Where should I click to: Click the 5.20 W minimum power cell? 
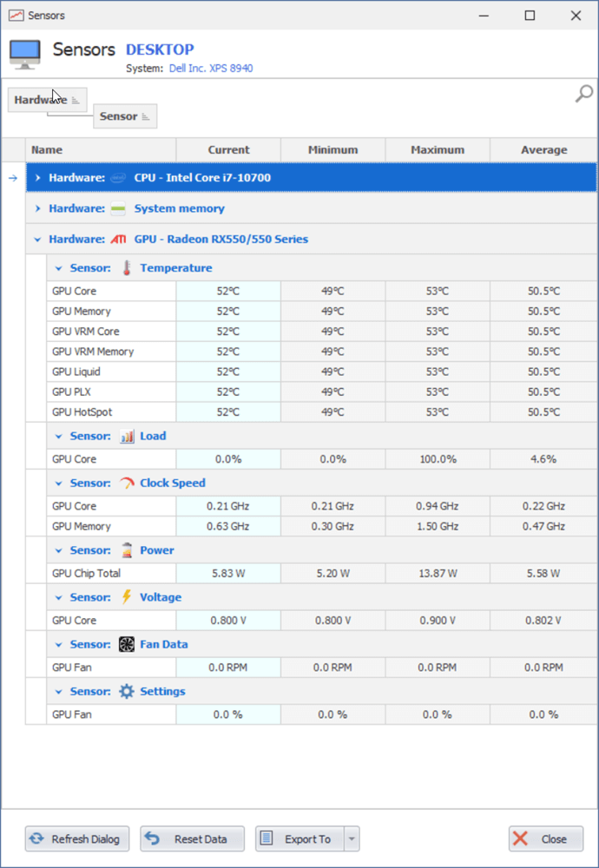pos(332,574)
